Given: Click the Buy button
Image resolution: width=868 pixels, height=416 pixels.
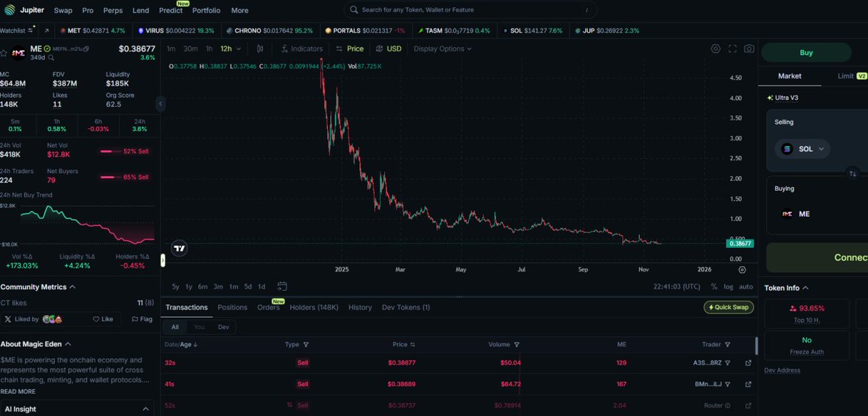Looking at the screenshot, I should pyautogui.click(x=806, y=53).
